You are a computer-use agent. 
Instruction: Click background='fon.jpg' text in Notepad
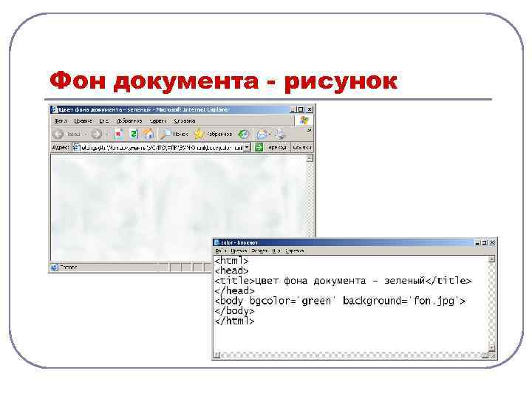pos(400,301)
